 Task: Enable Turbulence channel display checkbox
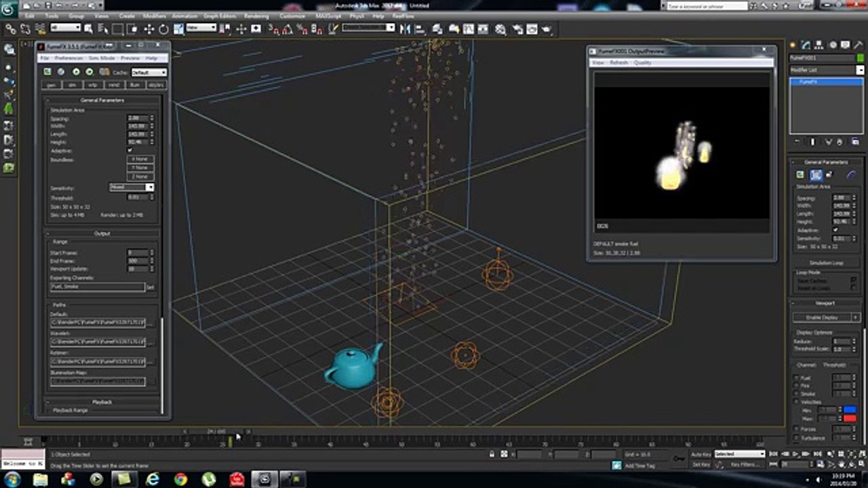[797, 438]
